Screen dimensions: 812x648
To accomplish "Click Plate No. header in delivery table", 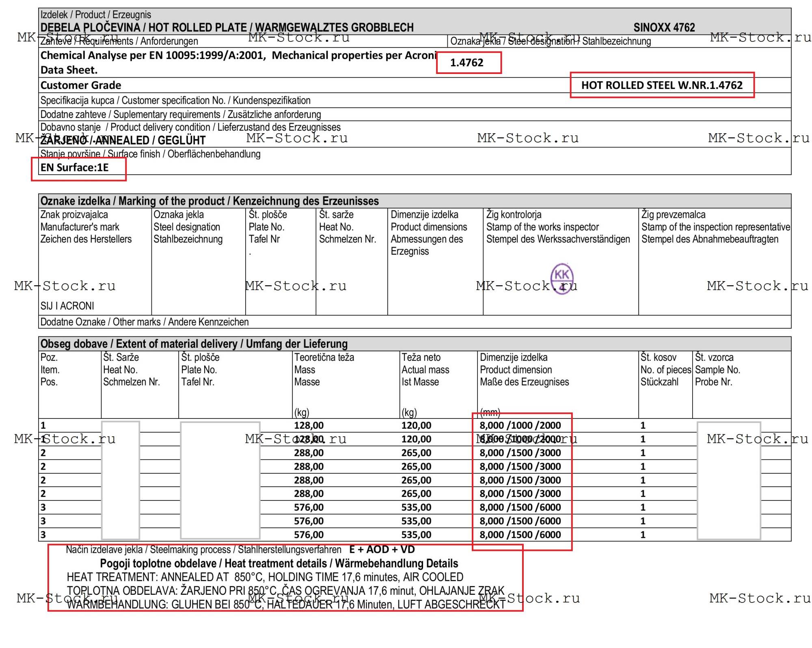I will click(x=201, y=370).
